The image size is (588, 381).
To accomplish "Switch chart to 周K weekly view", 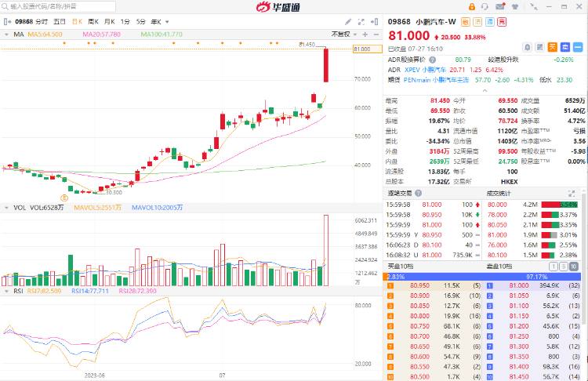I will tap(93, 21).
